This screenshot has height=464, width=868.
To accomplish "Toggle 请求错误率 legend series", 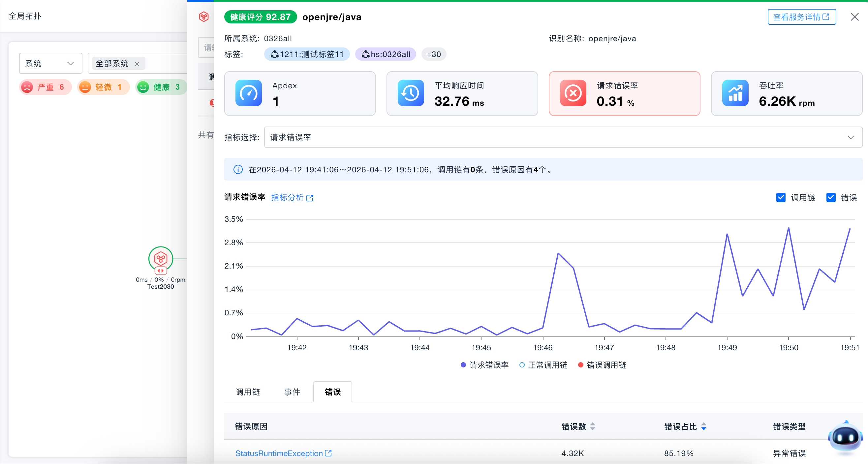I will (484, 365).
